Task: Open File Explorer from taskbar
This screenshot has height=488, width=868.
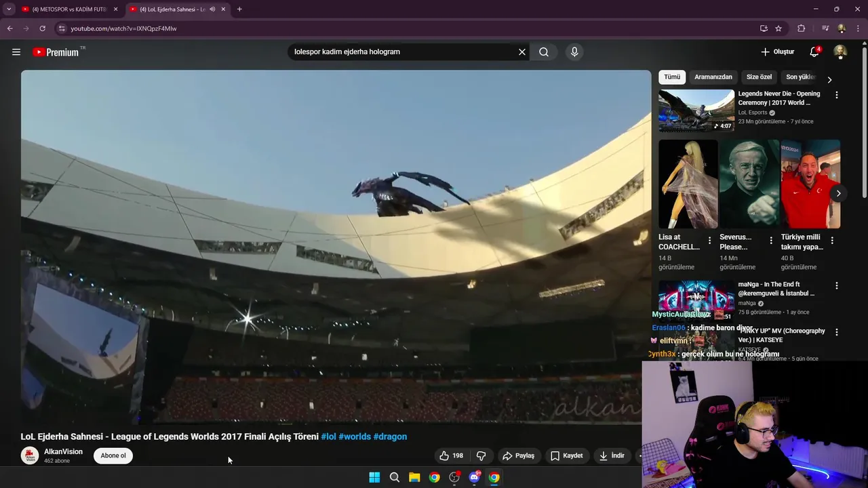Action: coord(414,477)
